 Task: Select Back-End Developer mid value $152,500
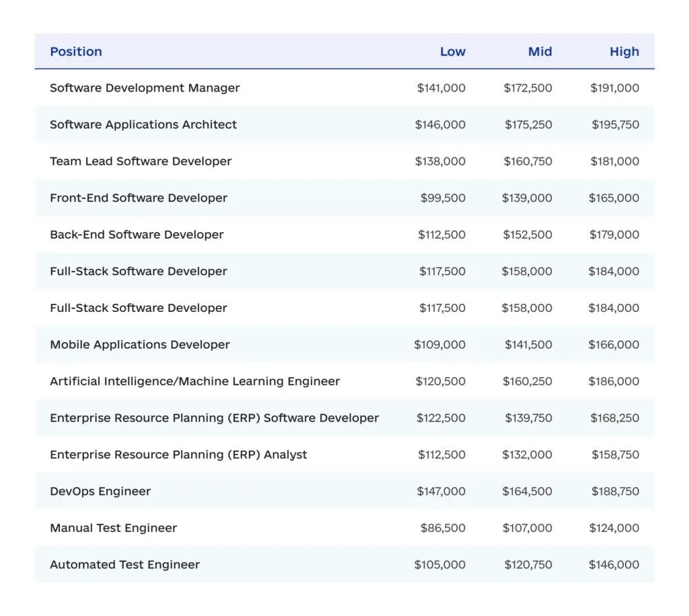[x=528, y=235]
